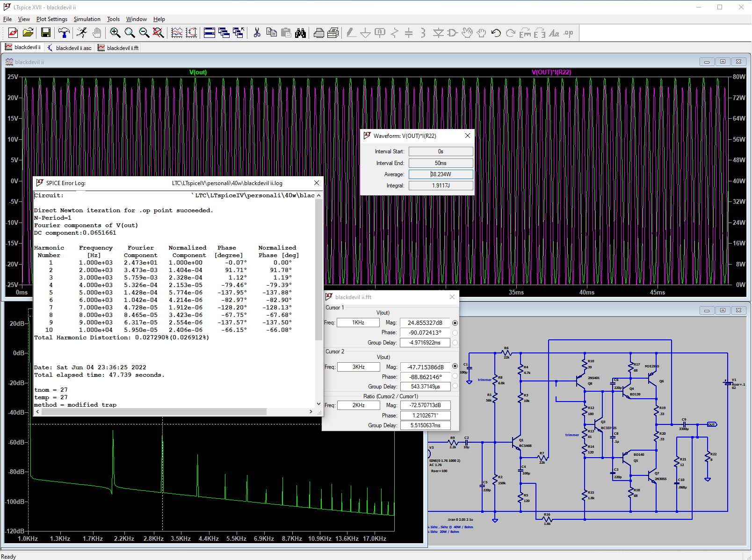This screenshot has height=560, width=752.
Task: Minimize the blackdevil ii plot pane
Action: coord(707,62)
